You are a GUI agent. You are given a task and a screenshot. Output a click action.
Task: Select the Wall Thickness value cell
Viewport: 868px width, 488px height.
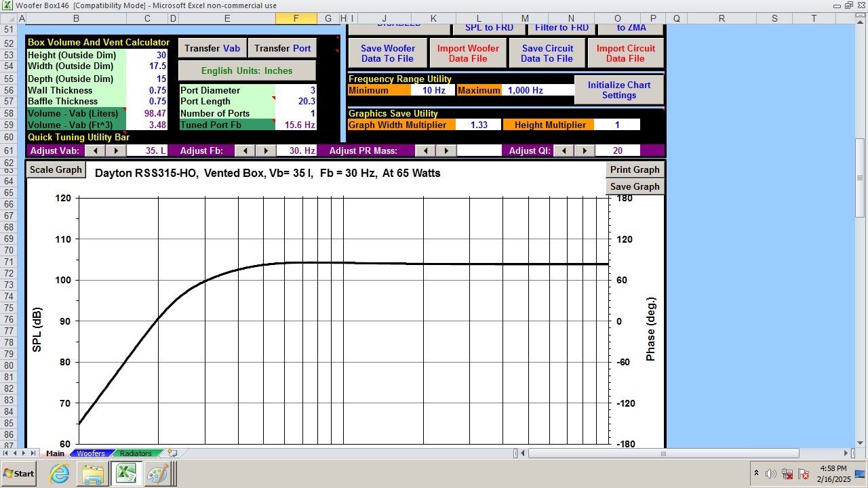[x=147, y=90]
